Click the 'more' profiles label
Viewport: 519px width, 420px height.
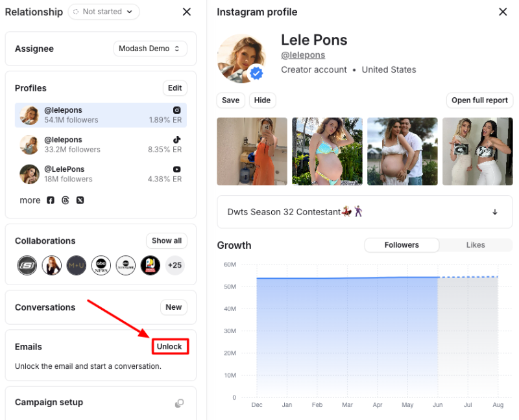[x=30, y=200]
